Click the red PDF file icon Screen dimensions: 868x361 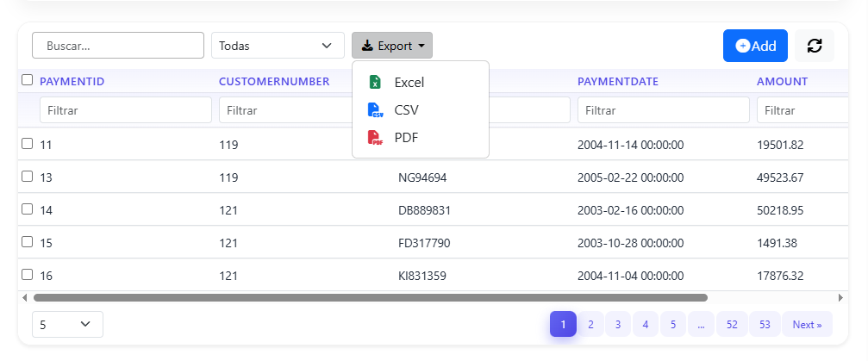click(x=375, y=137)
